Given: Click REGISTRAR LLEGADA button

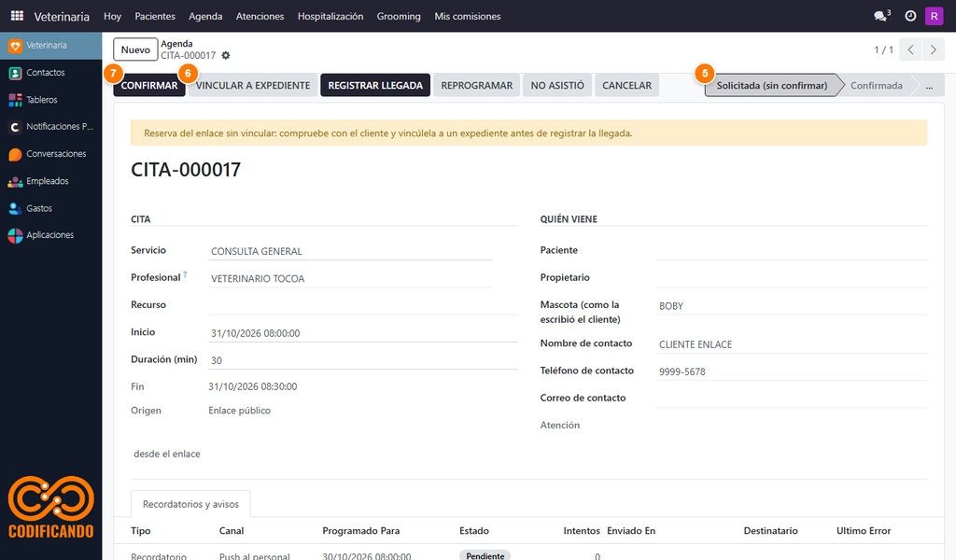Looking at the screenshot, I should (375, 85).
